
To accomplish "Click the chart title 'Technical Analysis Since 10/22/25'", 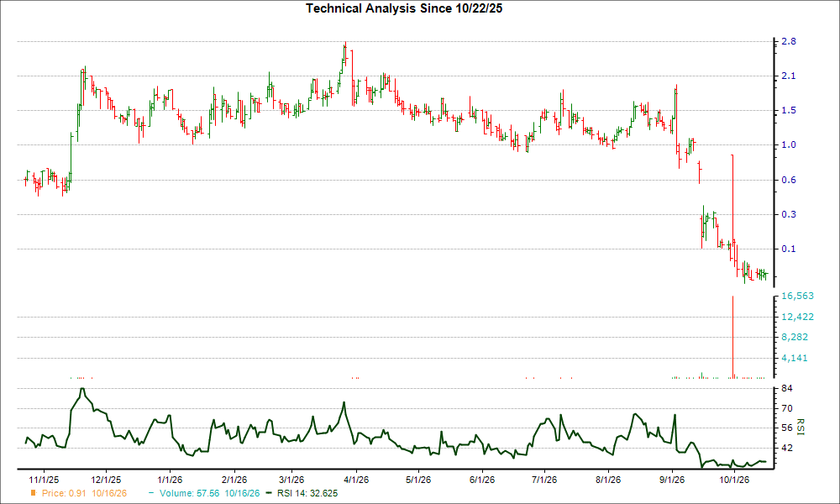I will (404, 8).
